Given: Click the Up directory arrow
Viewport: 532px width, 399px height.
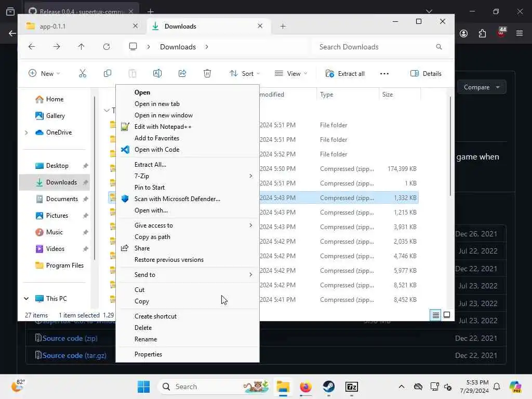Looking at the screenshot, I should point(82,47).
